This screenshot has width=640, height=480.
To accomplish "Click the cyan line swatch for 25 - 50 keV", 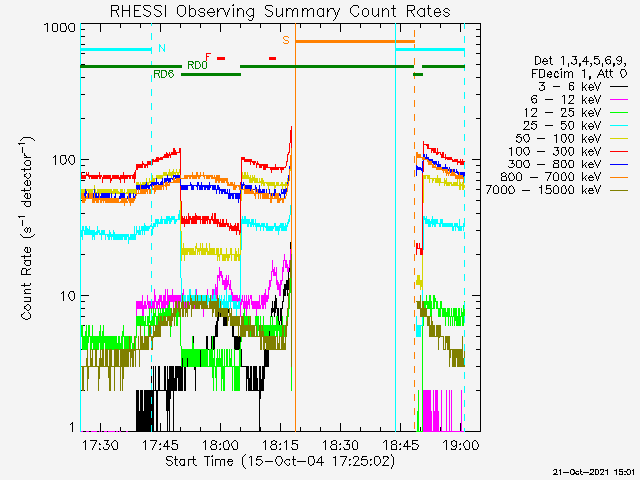I will (x=619, y=126).
